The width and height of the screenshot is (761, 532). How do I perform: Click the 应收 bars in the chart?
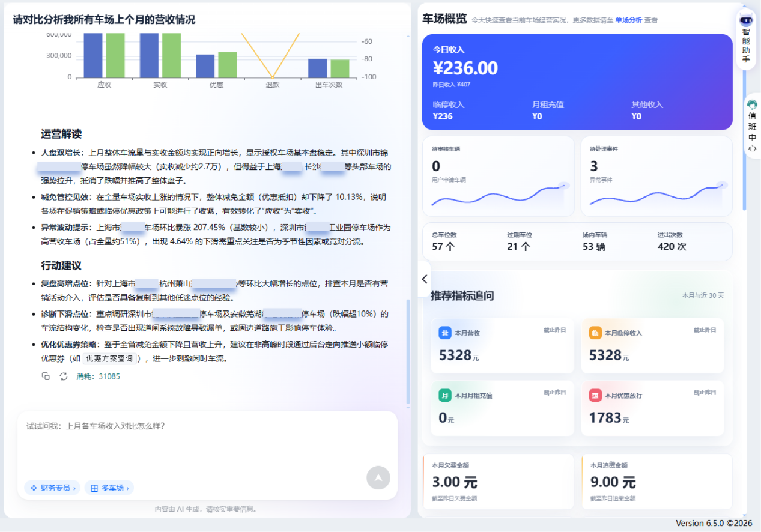pyautogui.click(x=105, y=55)
